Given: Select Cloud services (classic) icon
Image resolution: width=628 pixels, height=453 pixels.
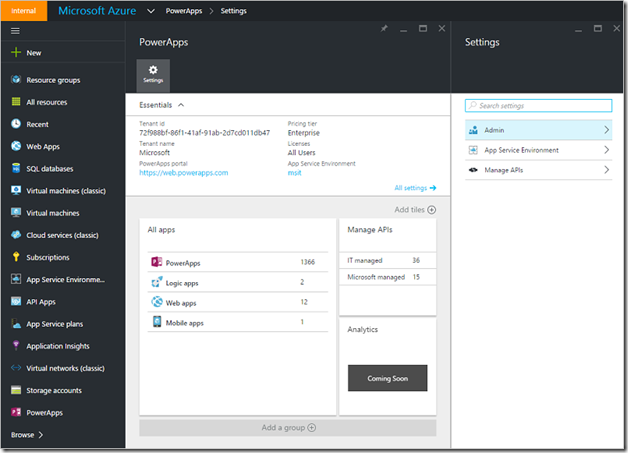Looking at the screenshot, I should (x=16, y=235).
